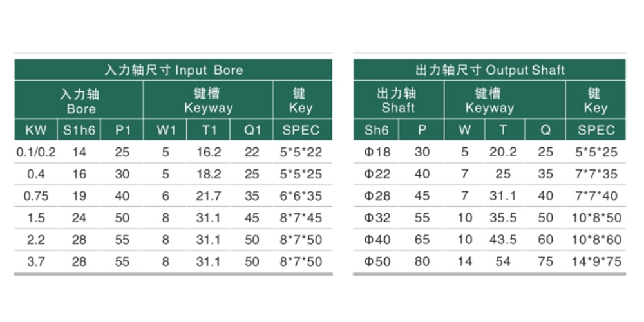Click the 21.7 T1 value cell
Screen dimensions: 644x322
point(209,196)
